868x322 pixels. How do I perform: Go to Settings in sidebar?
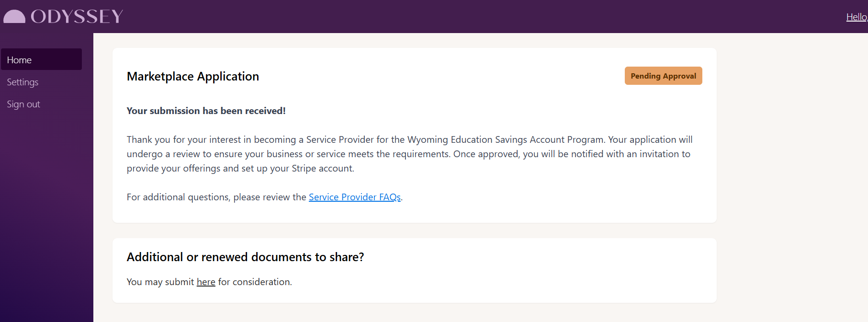click(x=23, y=82)
